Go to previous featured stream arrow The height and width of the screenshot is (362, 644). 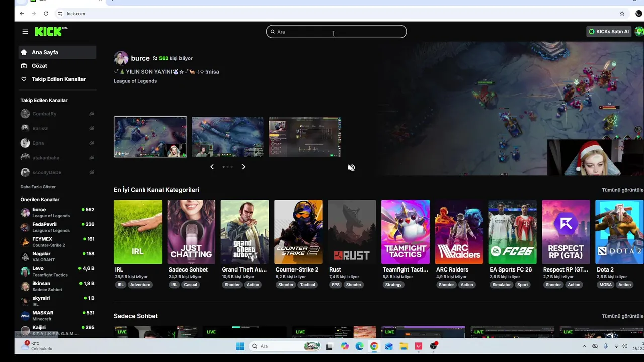pos(212,167)
